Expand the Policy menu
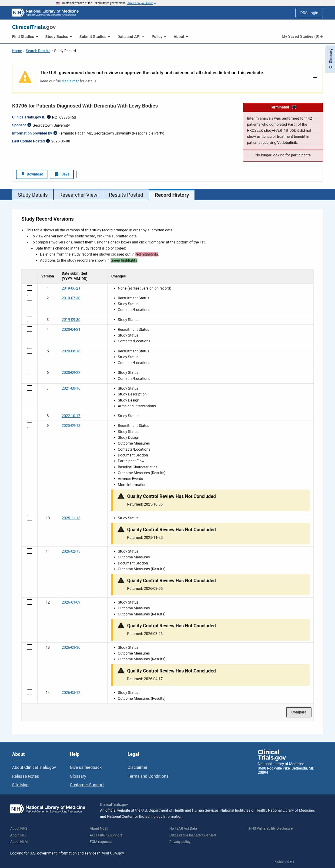Image resolution: width=335 pixels, height=868 pixels. click(159, 36)
